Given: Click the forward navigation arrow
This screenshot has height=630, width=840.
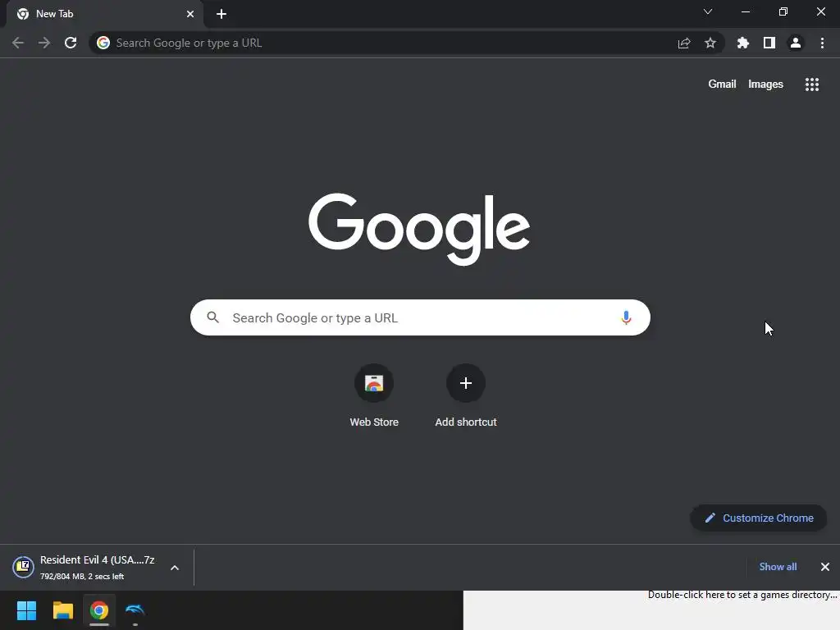Looking at the screenshot, I should click(x=44, y=43).
